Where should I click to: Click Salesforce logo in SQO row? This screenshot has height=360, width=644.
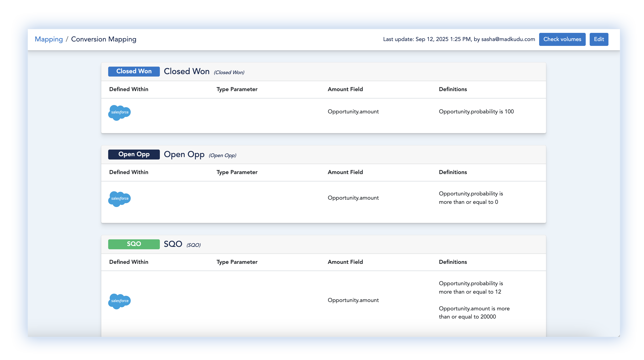(x=119, y=301)
